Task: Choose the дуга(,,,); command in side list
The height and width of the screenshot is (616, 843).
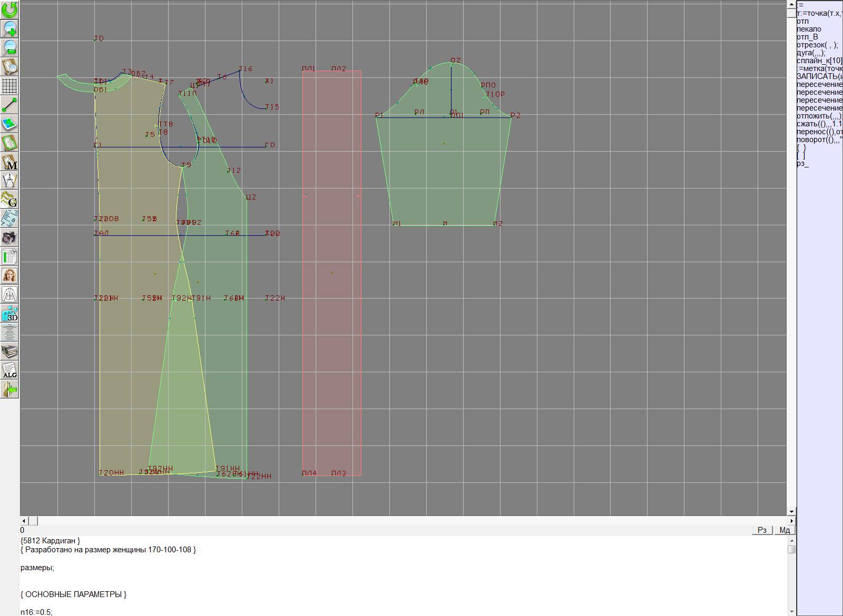Action: [811, 53]
